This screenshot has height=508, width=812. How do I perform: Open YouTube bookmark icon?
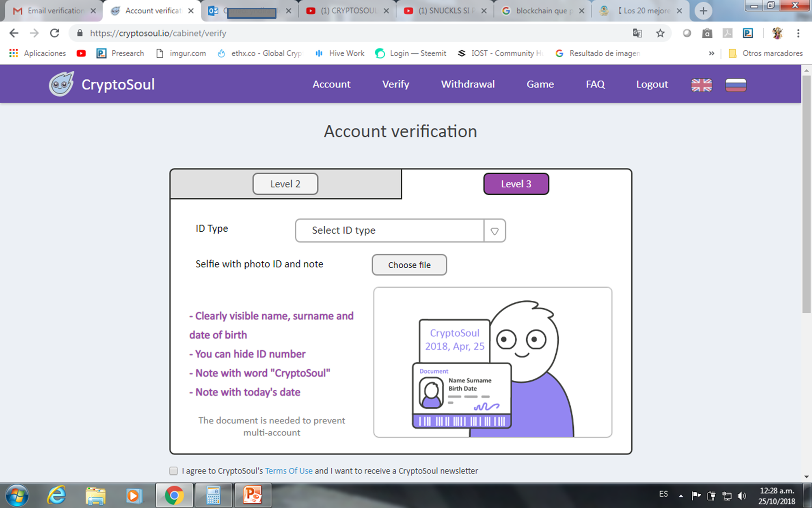[x=81, y=53]
